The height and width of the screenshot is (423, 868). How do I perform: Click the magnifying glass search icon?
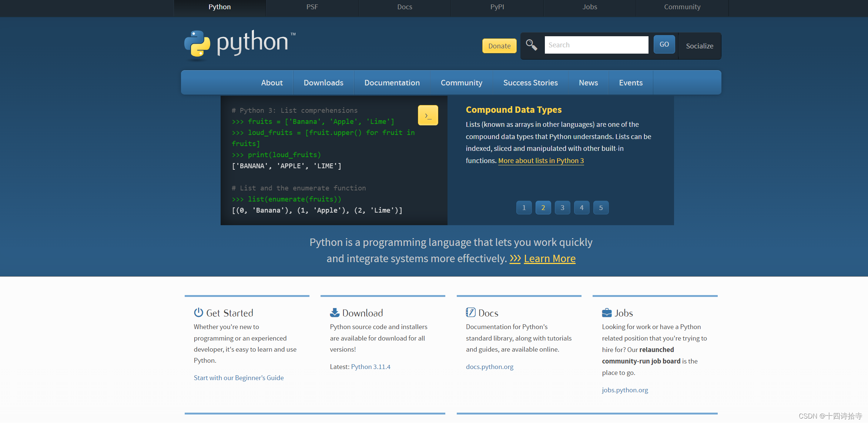531,45
